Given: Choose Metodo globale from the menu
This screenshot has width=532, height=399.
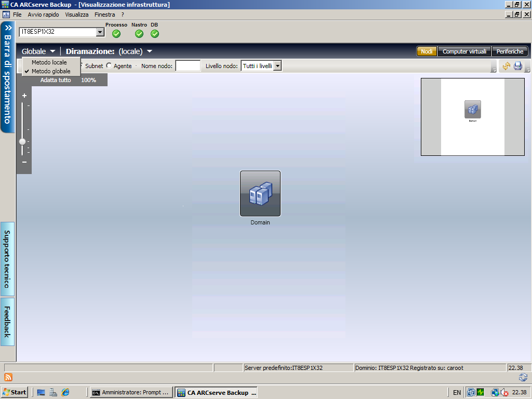Looking at the screenshot, I should tap(51, 71).
